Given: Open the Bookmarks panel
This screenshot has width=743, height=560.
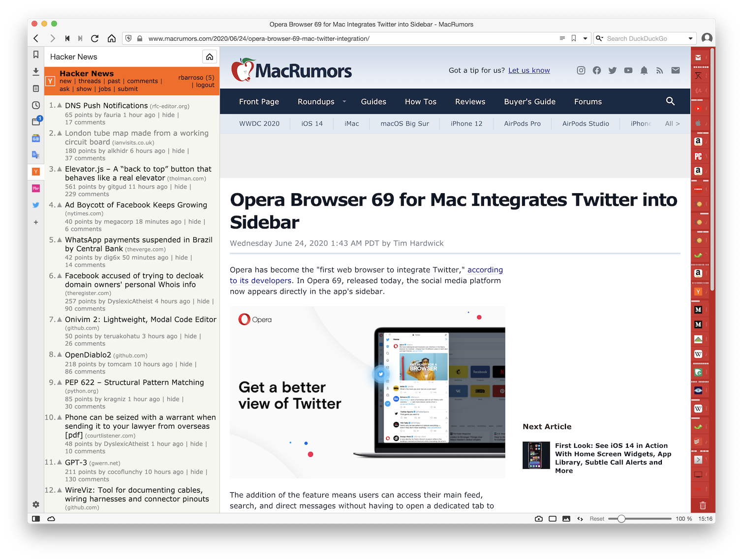Looking at the screenshot, I should click(36, 55).
